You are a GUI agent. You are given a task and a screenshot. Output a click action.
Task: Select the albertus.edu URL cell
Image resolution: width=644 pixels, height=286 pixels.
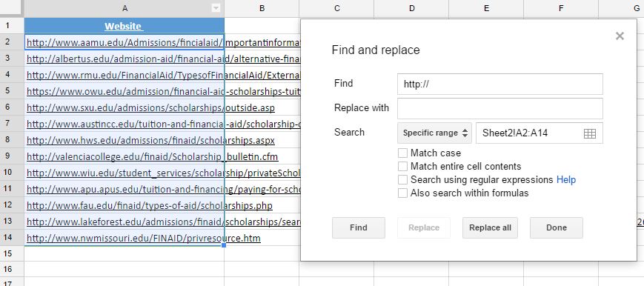click(124, 59)
